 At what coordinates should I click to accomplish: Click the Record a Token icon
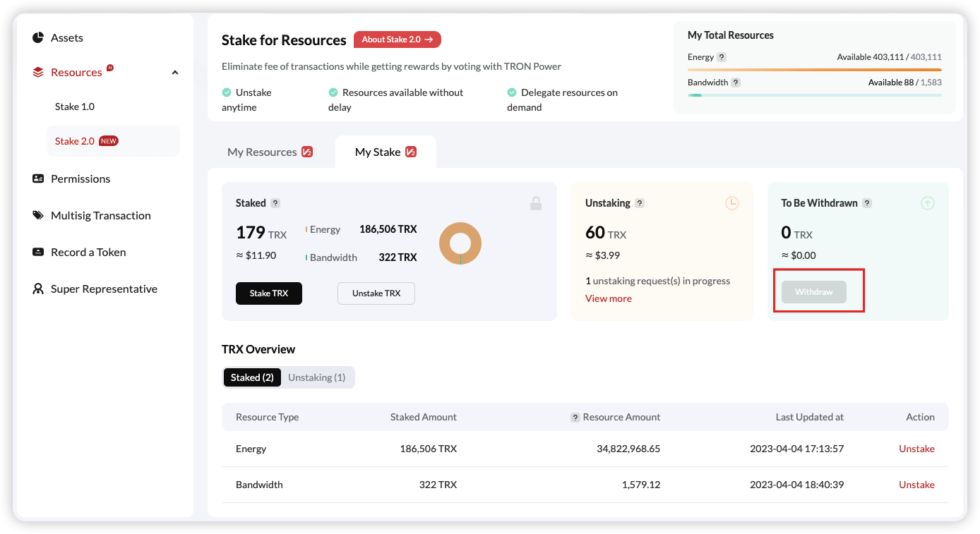click(38, 252)
